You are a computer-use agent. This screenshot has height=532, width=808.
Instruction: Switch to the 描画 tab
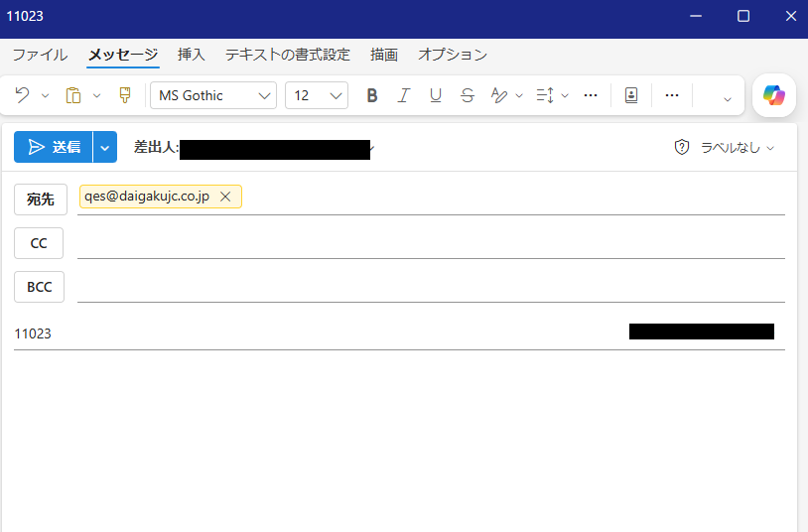pos(384,55)
